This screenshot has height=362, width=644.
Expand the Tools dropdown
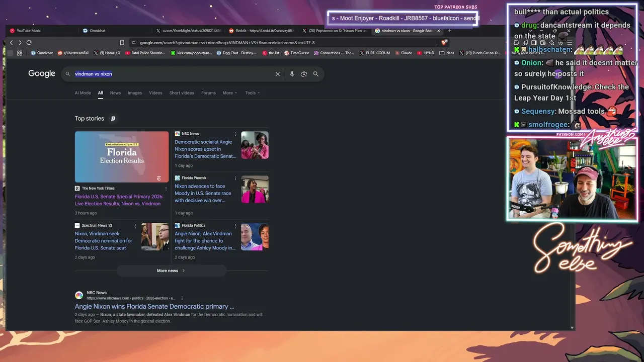(253, 93)
